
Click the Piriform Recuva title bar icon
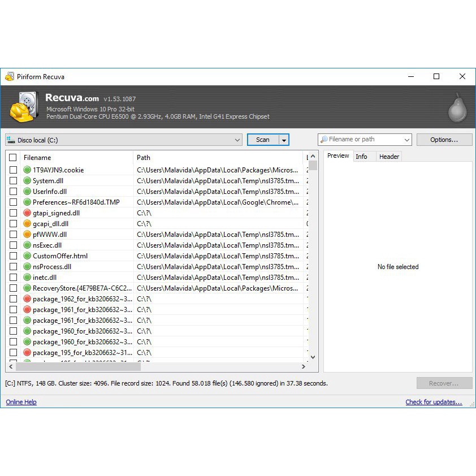10,76
